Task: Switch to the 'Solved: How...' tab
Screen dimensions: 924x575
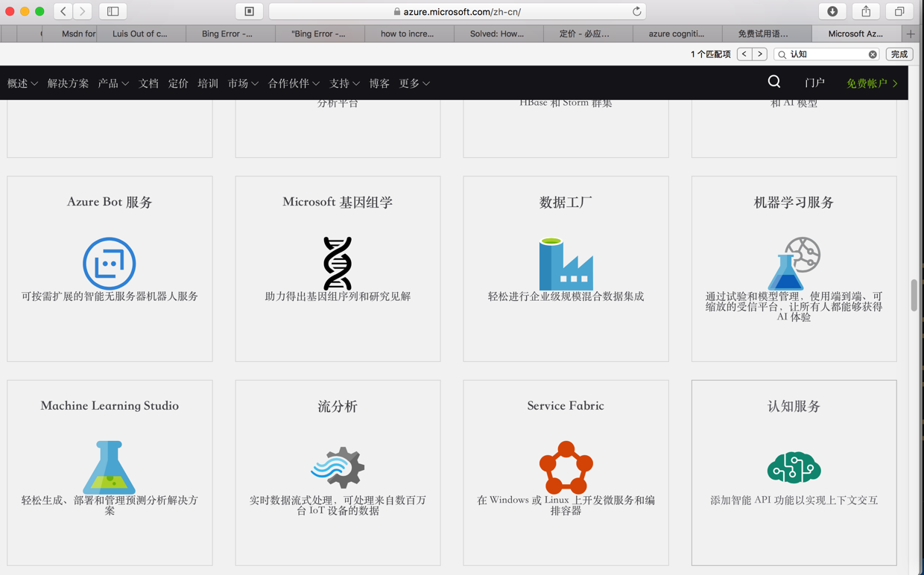Action: click(x=497, y=34)
